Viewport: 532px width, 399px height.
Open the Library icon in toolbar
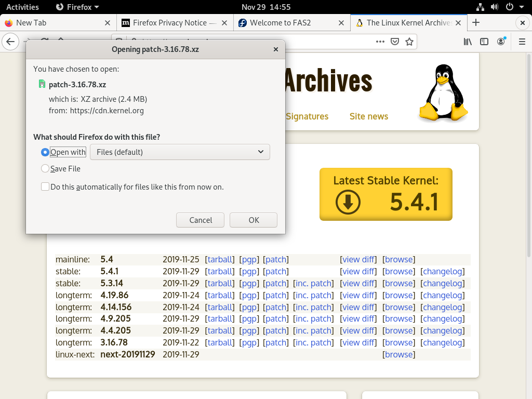point(468,42)
